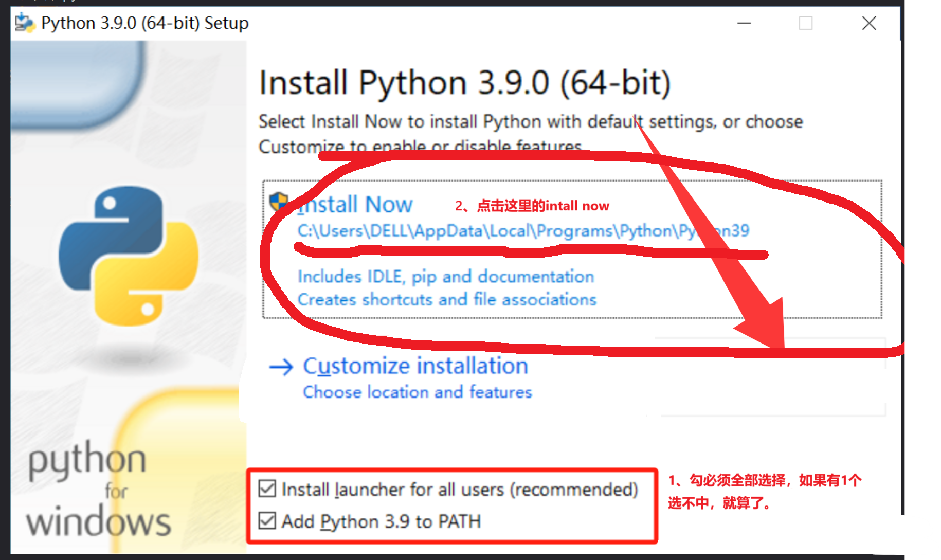The image size is (941, 560).
Task: Click the Python logo in the sidebar
Action: (129, 256)
